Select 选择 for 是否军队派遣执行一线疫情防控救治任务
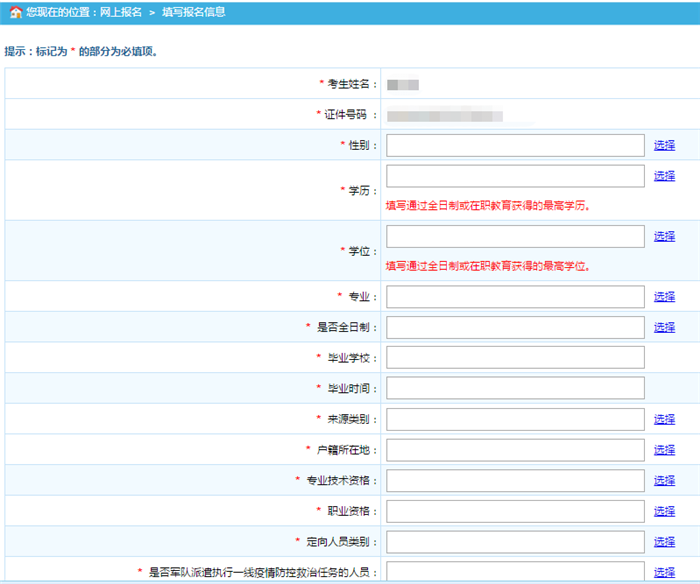Viewport: 700px width, 584px height. pos(664,572)
